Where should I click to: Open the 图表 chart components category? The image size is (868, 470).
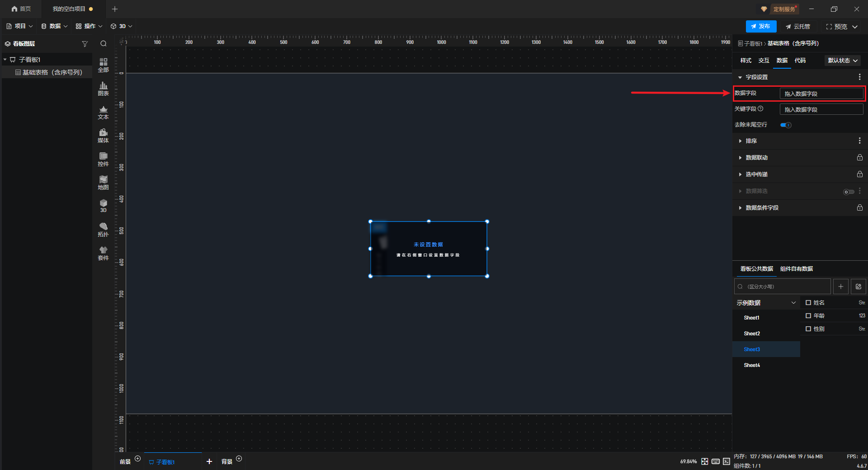pyautogui.click(x=103, y=89)
